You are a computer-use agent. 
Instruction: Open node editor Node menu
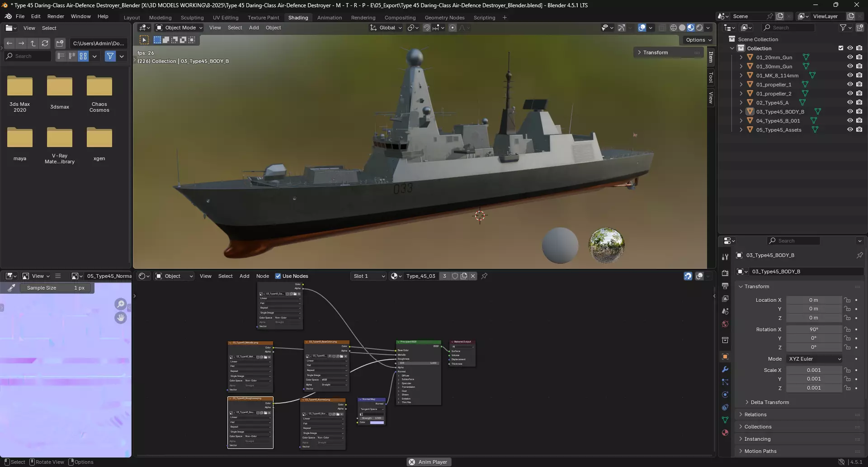point(263,276)
